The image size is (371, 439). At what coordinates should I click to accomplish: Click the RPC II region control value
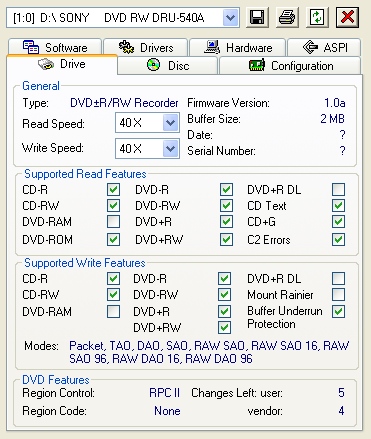[164, 393]
